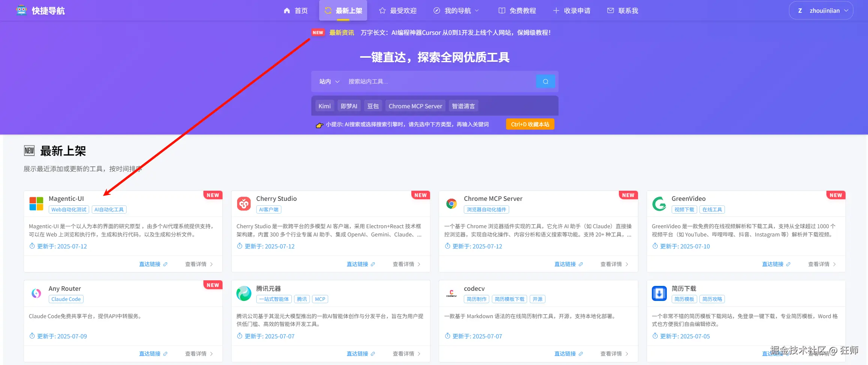Click the 简历下载 download icon
868x365 pixels.
pyautogui.click(x=659, y=293)
